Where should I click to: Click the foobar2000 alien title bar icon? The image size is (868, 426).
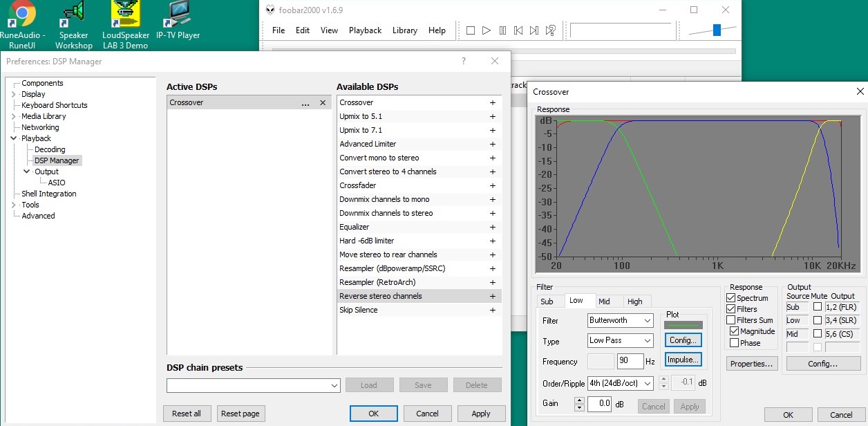tap(270, 10)
